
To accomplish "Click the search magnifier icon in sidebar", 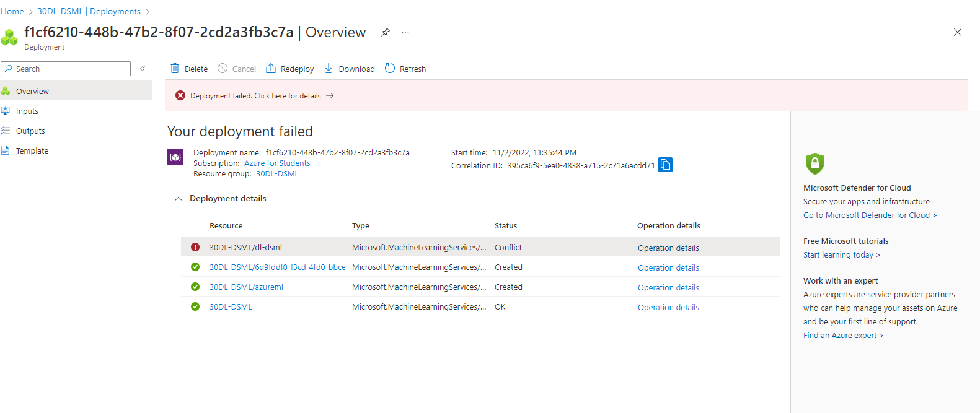I will point(8,69).
